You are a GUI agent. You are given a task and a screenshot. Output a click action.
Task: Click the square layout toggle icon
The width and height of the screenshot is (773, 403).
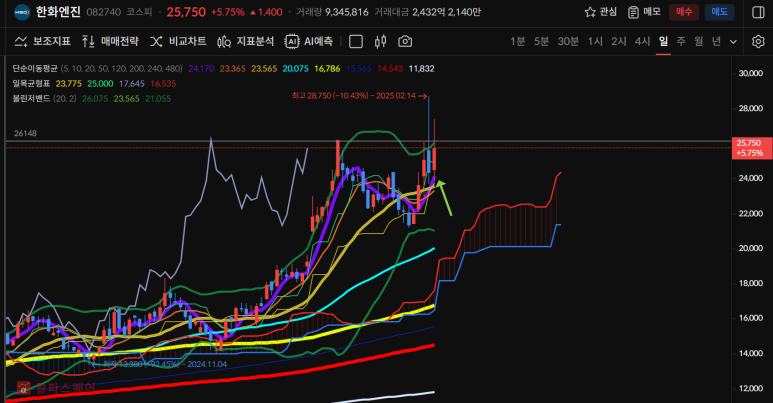coord(355,42)
